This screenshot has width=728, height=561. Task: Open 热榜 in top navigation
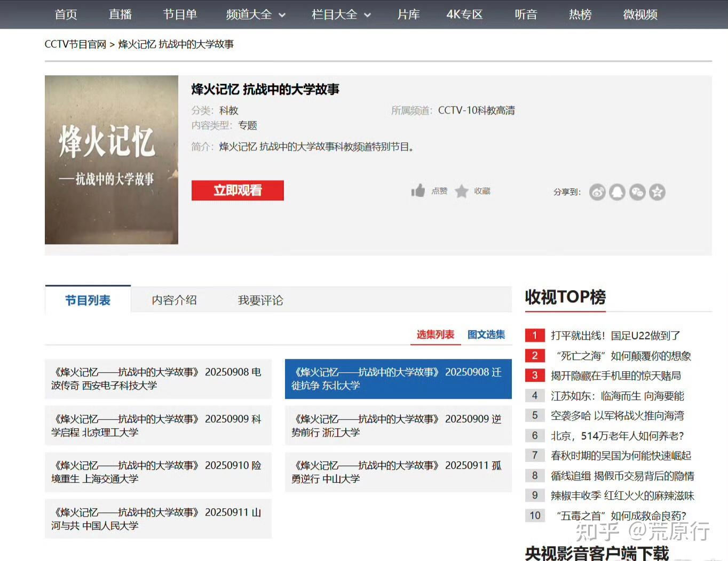[580, 14]
